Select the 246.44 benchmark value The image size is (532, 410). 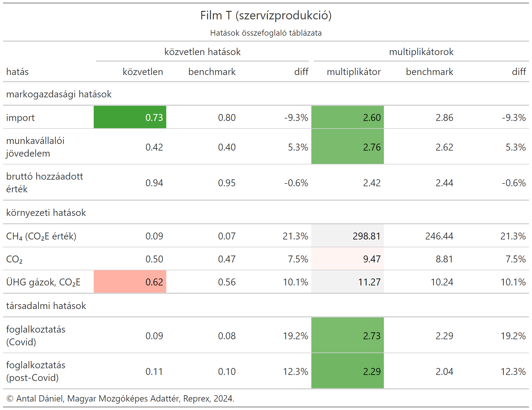(439, 236)
